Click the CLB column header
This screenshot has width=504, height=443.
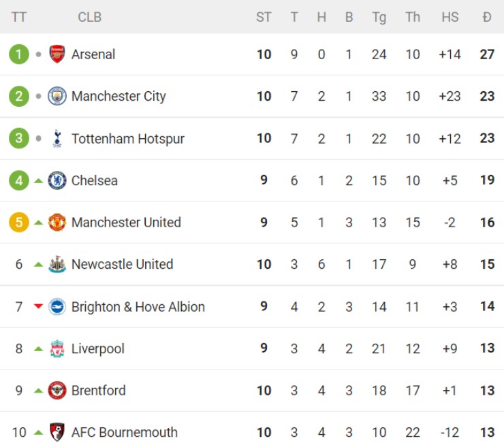(89, 17)
